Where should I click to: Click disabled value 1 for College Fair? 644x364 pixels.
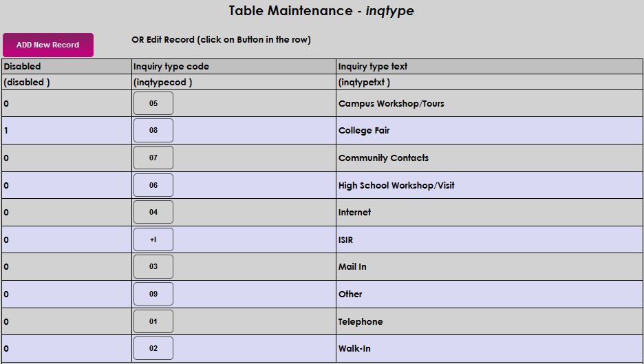click(x=6, y=130)
